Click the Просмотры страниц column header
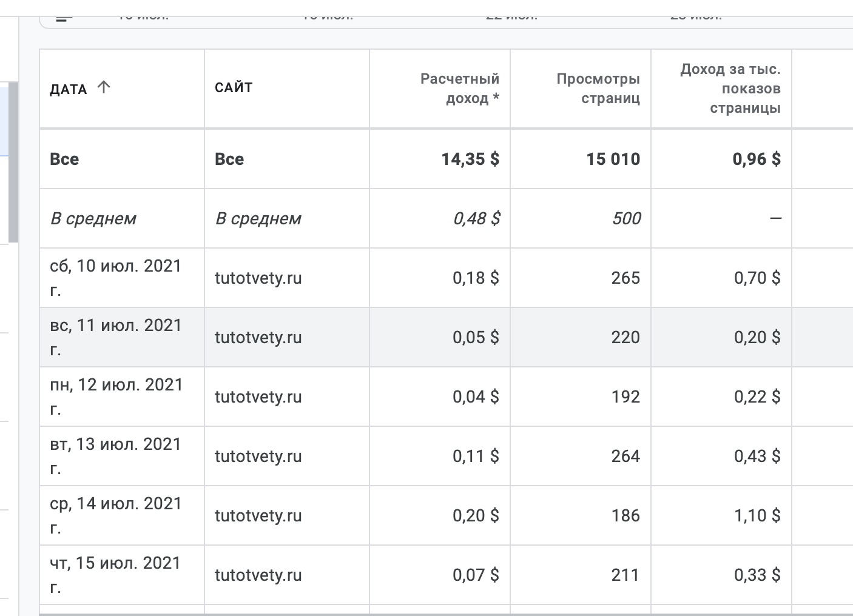This screenshot has height=616, width=853. (598, 89)
